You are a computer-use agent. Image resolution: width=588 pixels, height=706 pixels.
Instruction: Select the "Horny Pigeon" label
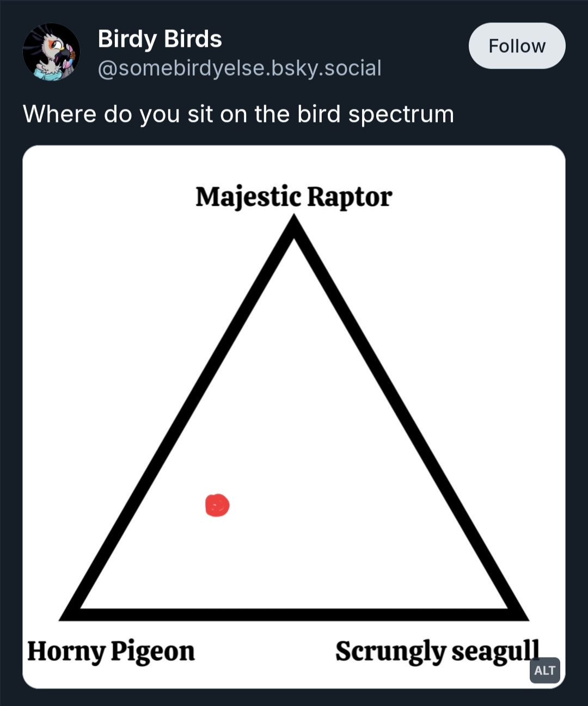coord(111,651)
